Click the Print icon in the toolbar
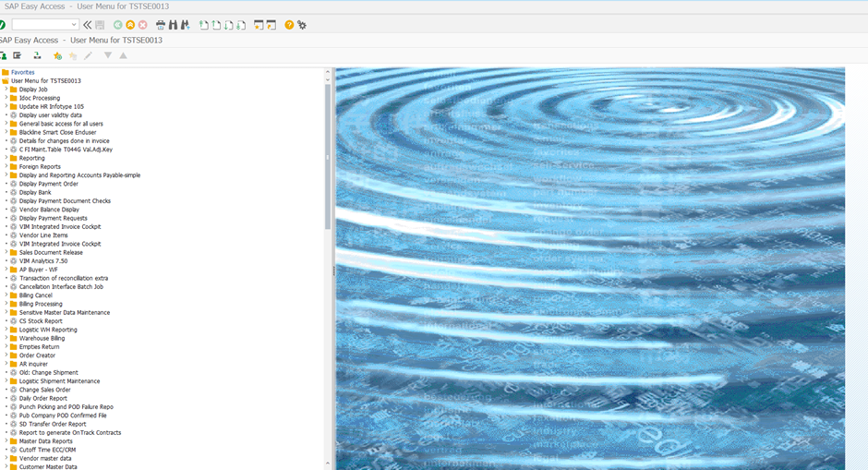 coord(161,25)
